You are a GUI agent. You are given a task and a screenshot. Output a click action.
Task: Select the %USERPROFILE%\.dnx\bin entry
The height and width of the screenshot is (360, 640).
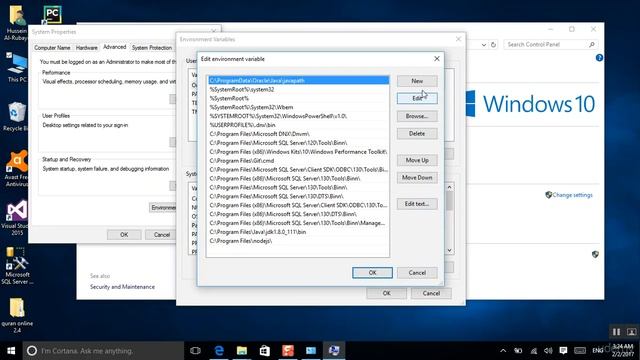(298, 125)
